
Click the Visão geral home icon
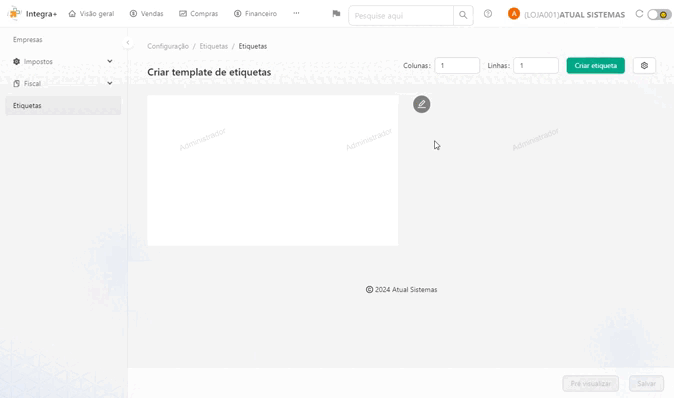point(72,14)
